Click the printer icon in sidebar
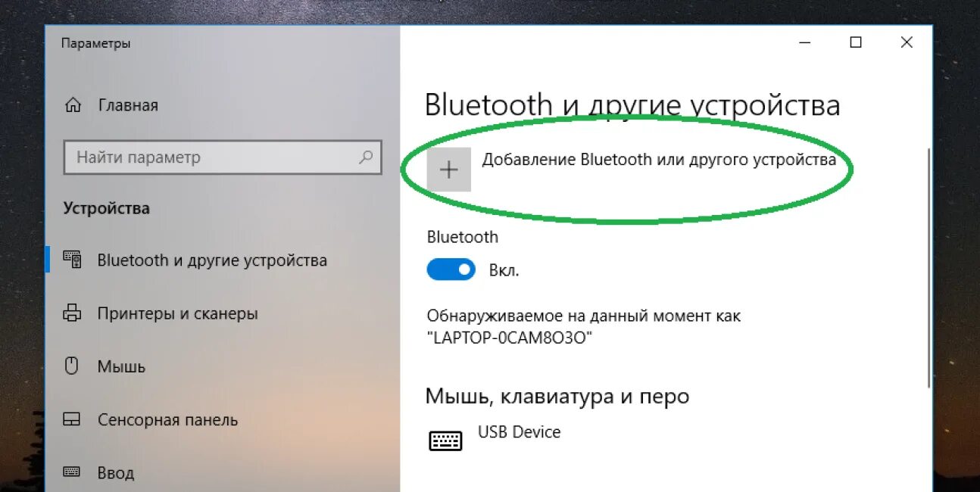Screen dimensions: 980x492 point(73,313)
